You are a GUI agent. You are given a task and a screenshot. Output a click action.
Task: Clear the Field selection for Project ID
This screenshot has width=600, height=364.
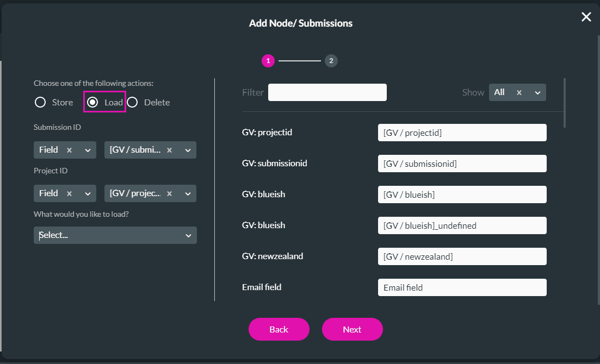tap(69, 193)
